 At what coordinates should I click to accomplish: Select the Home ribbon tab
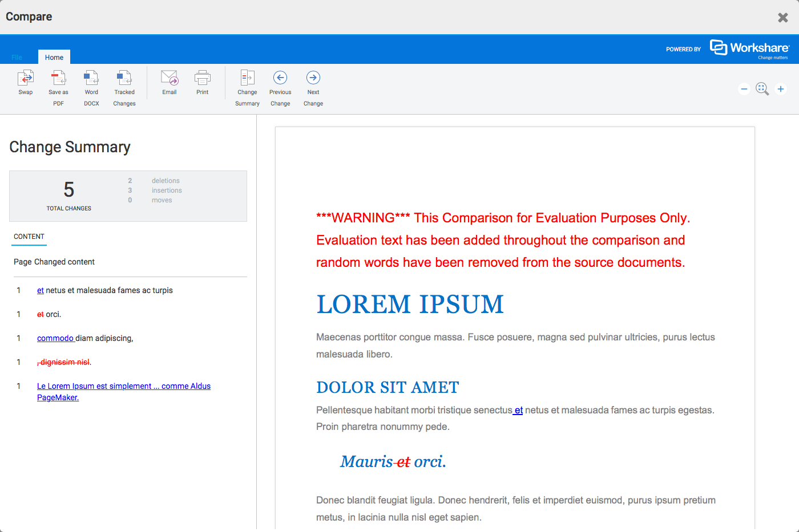tap(54, 57)
